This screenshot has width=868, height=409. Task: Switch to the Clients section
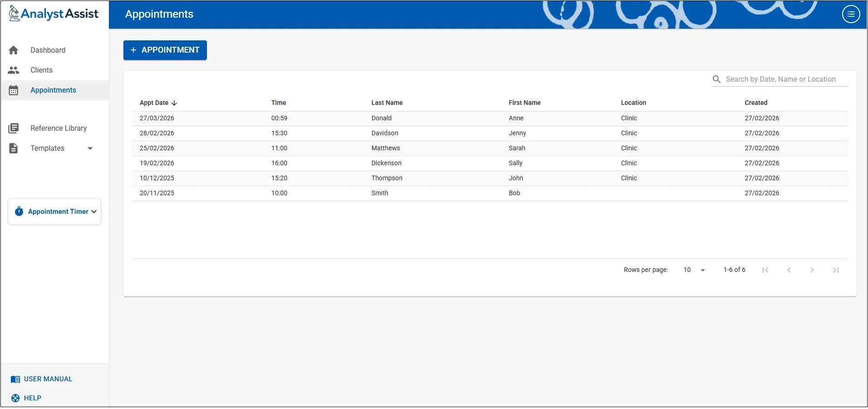coord(41,70)
